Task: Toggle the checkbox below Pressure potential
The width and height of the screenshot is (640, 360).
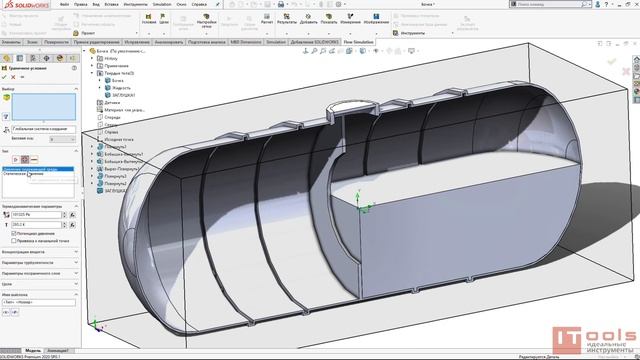Action: (14, 241)
